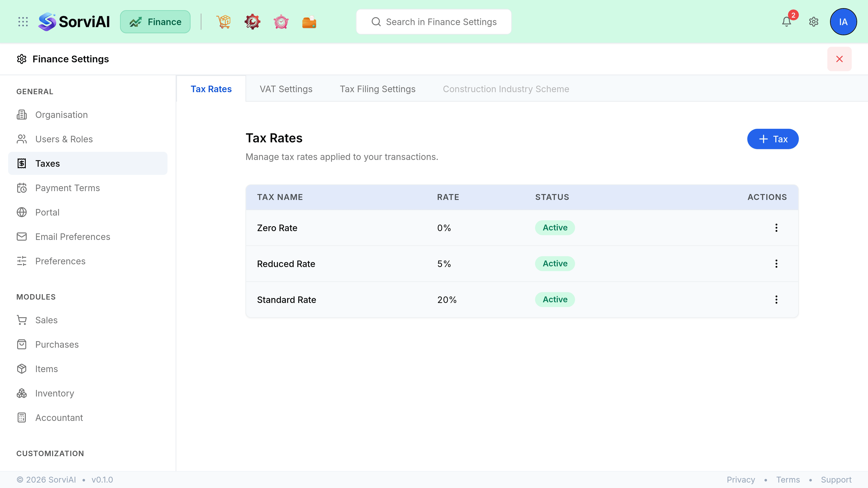Open the notifications bell

click(x=786, y=22)
